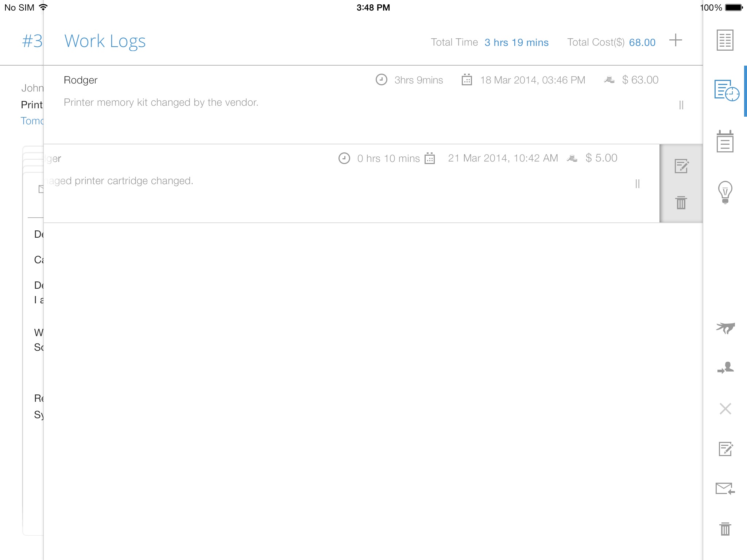Tap the $ 63.00 cost value
Screen dimensions: 747x560
[x=640, y=80]
